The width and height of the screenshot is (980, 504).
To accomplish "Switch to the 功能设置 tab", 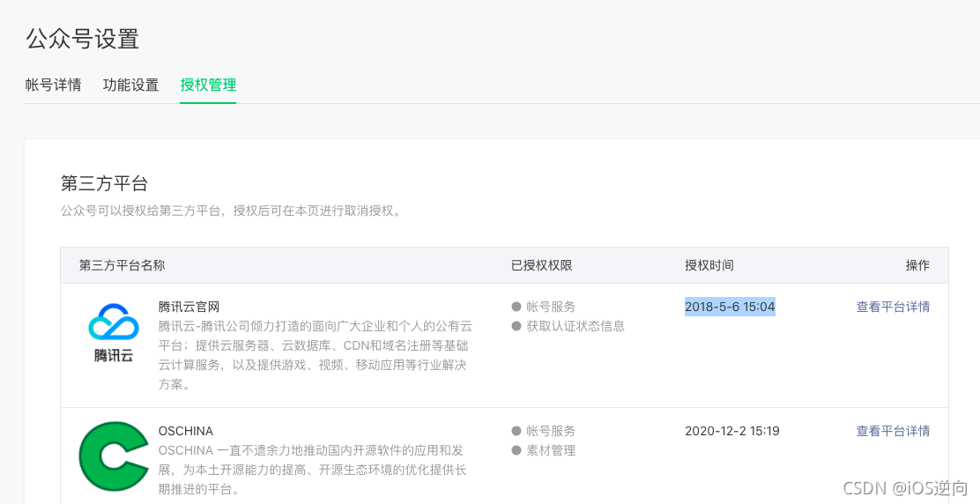I will pos(130,85).
